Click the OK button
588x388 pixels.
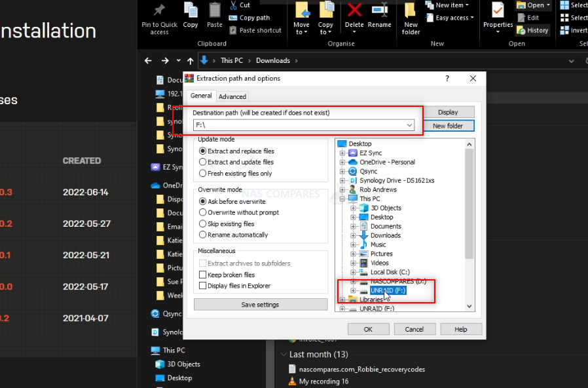coord(368,329)
